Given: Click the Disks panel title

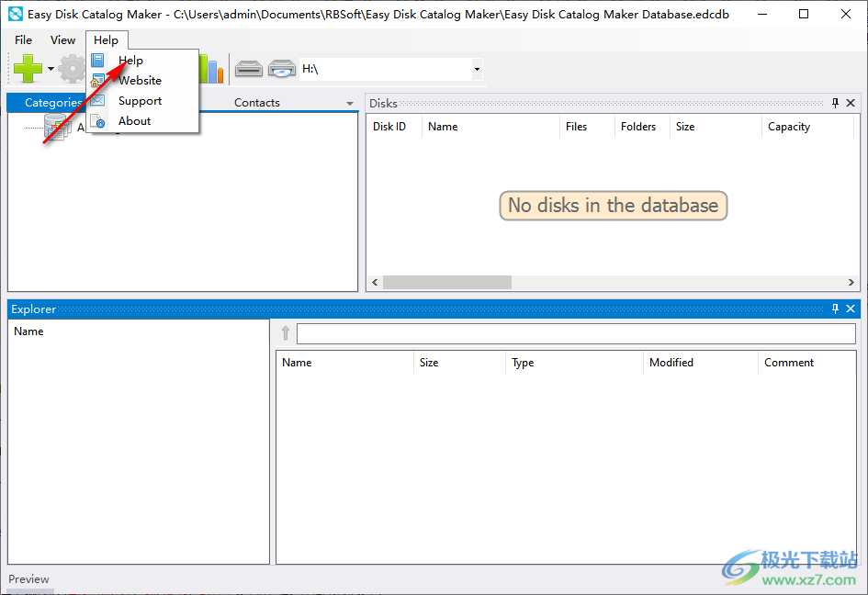Looking at the screenshot, I should point(384,104).
